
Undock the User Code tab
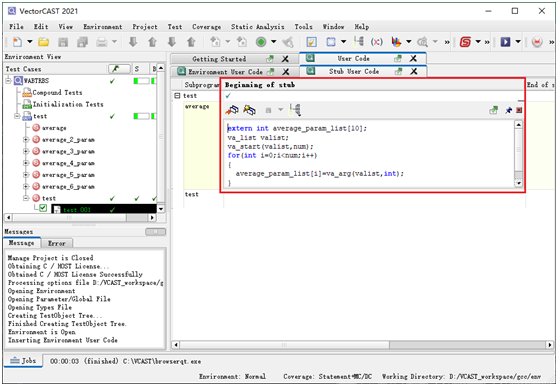coord(398,59)
